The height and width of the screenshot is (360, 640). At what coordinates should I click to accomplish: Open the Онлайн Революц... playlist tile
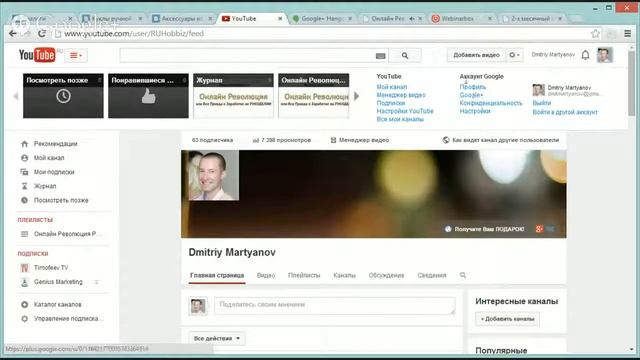pos(313,96)
